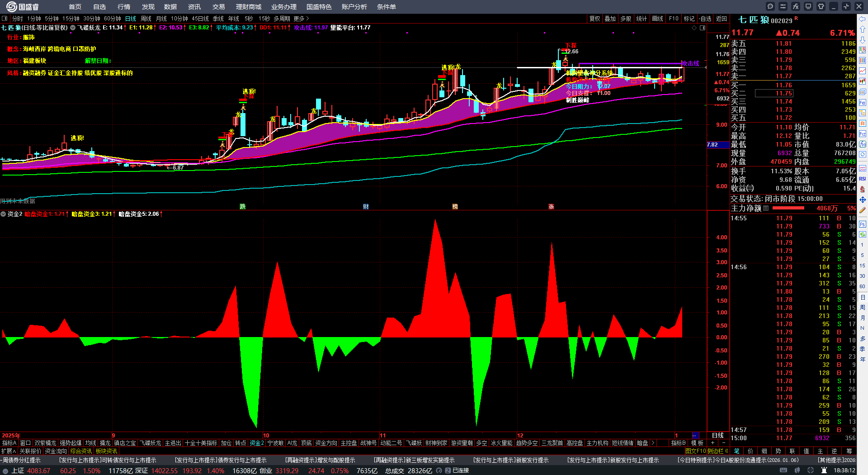Switch to the 周线 period tab
This screenshot has width=868, height=475.
point(146,19)
